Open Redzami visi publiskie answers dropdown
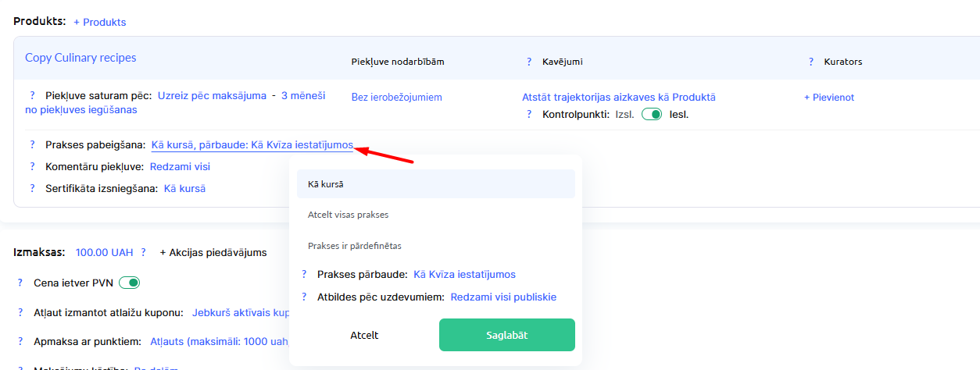Screen dimensions: 980x370 pyautogui.click(x=503, y=297)
